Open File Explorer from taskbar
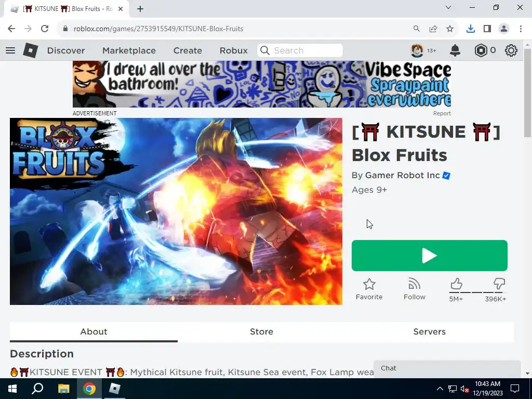Screen dimensions: 532x399 (x=63, y=389)
